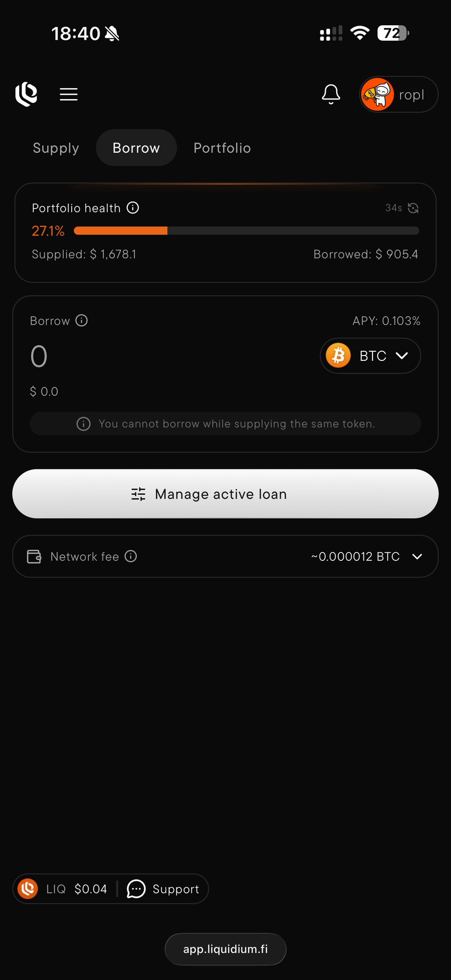Show Network fee info tooltip
This screenshot has width=451, height=980.
click(x=131, y=556)
